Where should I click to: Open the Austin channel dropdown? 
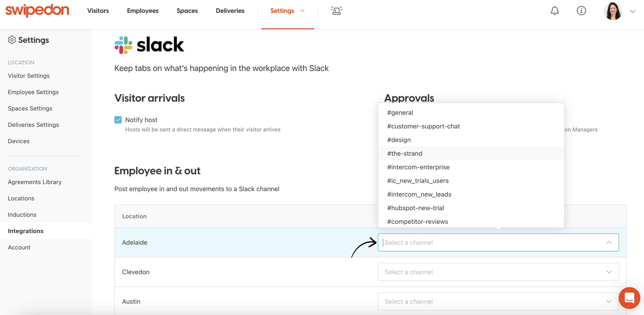pyautogui.click(x=498, y=301)
